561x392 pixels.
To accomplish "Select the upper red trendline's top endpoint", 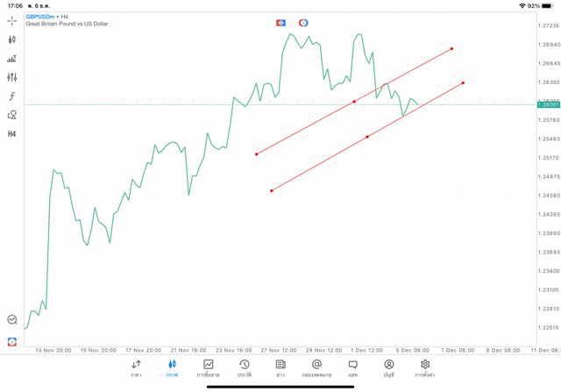I will [451, 48].
